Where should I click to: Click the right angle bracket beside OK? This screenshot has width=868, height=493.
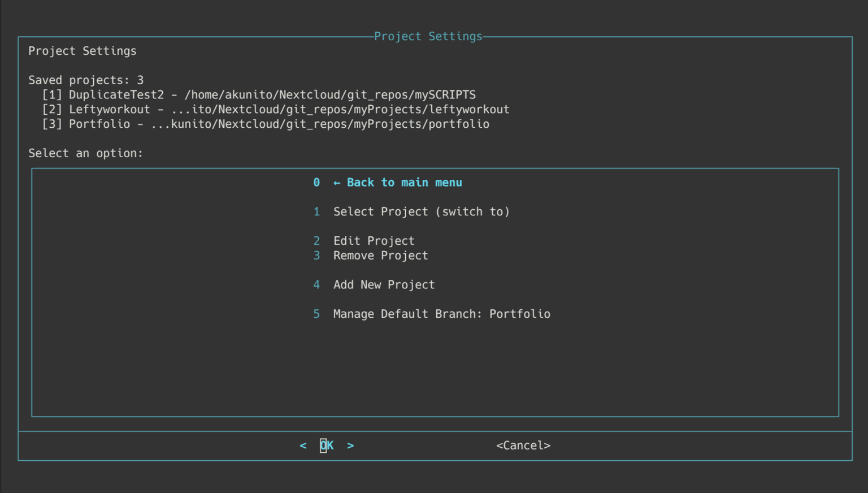coord(350,446)
